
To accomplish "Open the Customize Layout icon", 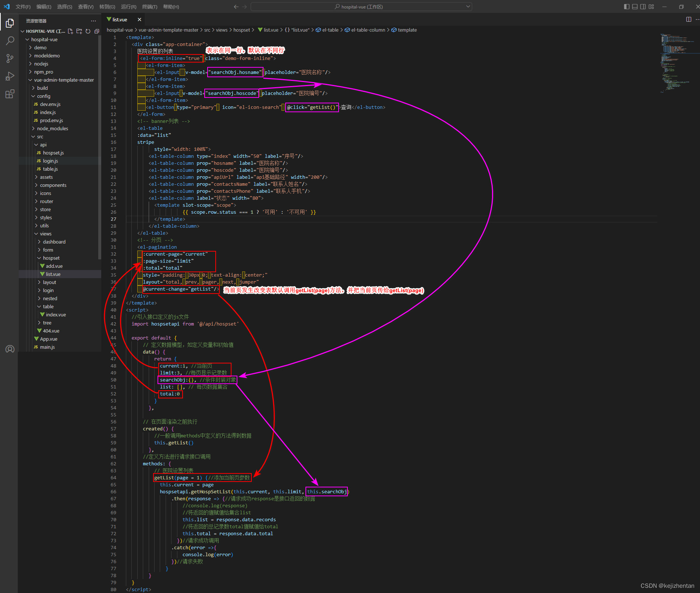I will [x=651, y=7].
